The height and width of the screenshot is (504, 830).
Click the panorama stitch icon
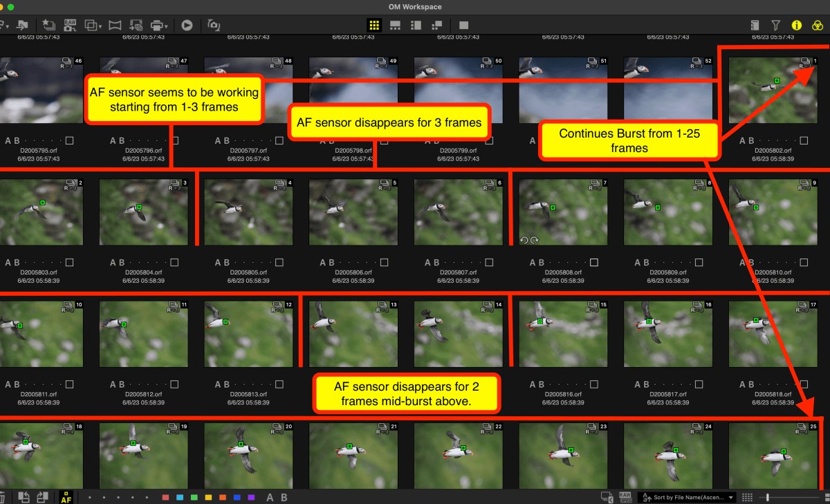(115, 25)
